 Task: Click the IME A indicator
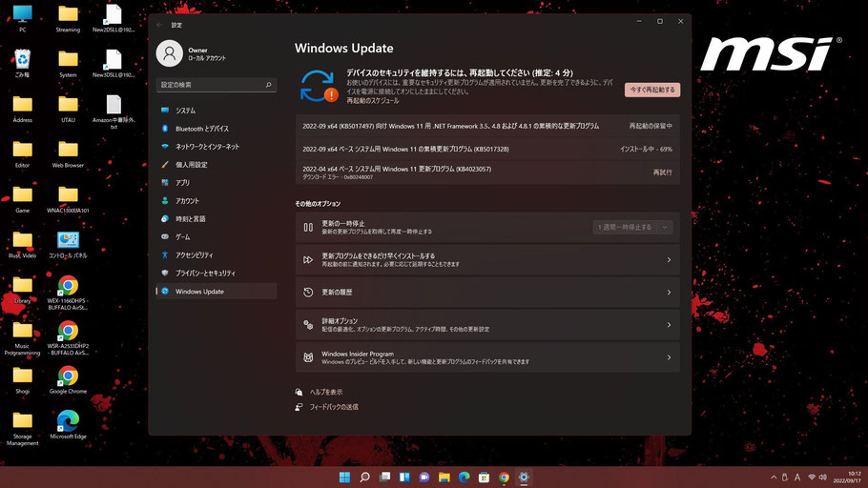click(x=797, y=478)
